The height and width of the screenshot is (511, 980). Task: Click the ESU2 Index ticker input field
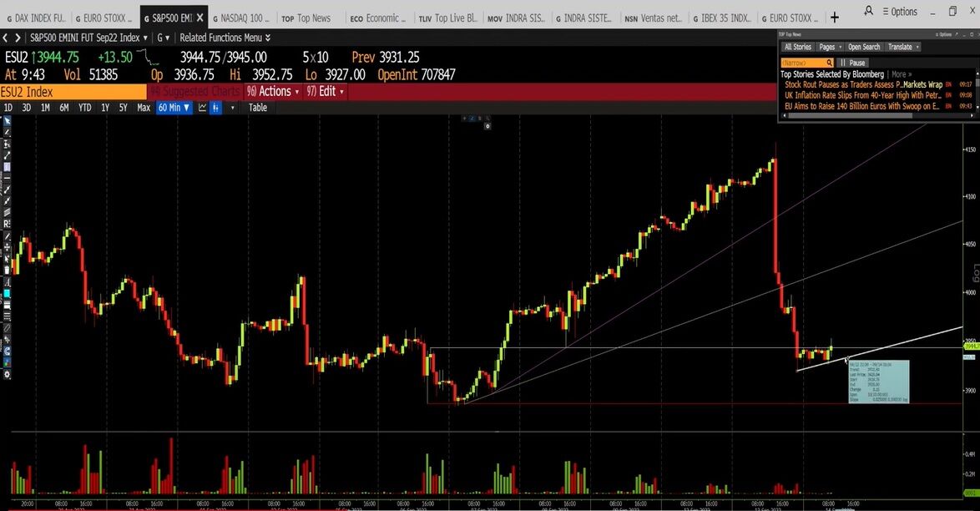pyautogui.click(x=73, y=91)
